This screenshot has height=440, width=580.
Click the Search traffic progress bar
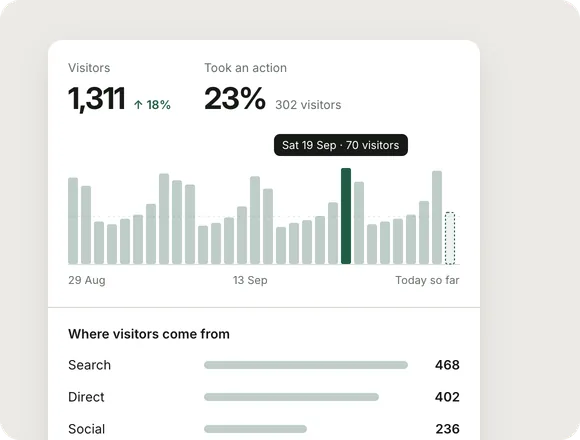click(306, 365)
